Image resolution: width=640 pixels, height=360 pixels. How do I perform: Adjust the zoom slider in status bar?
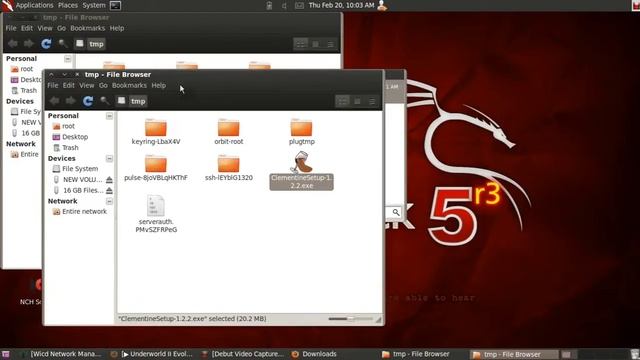coord(351,319)
